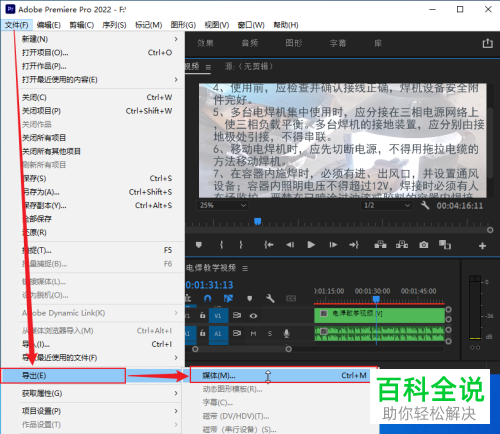Switch to the 库 workspace
Screen dimensions: 500x434
coord(378,43)
